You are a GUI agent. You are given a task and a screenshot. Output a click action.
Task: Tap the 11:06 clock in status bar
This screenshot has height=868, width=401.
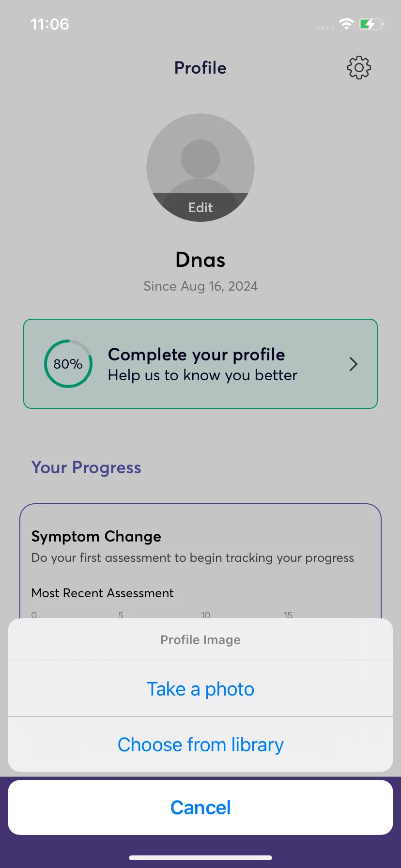(50, 24)
